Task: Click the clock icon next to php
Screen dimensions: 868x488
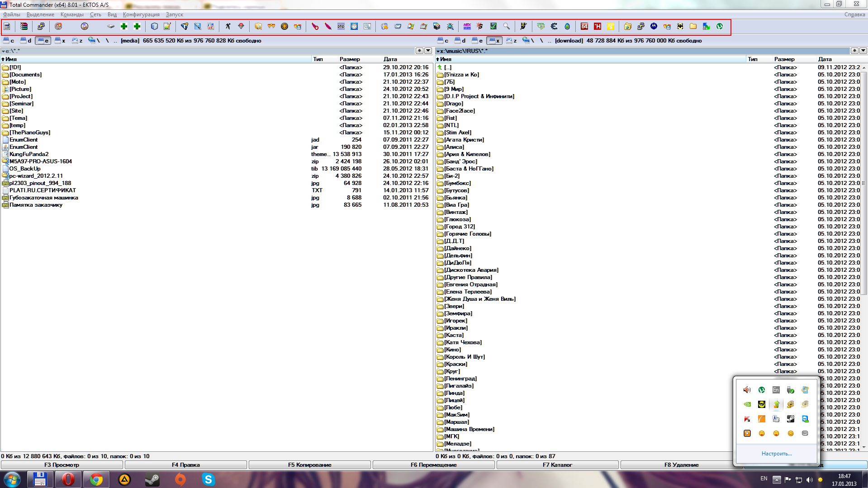Action: pos(354,26)
